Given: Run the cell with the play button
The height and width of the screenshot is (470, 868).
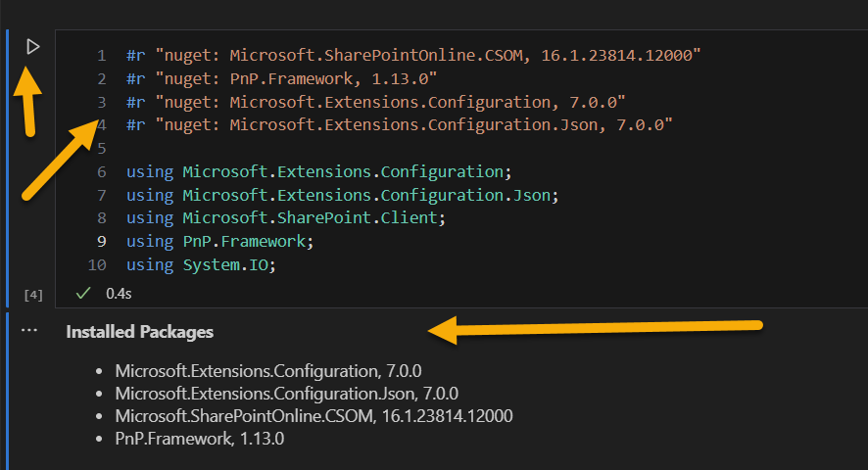Looking at the screenshot, I should pyautogui.click(x=33, y=46).
